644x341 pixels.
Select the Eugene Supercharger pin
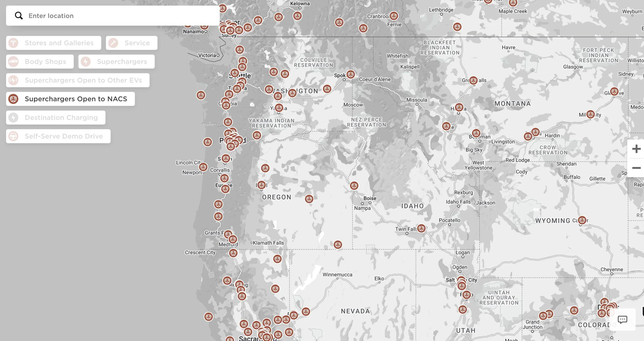[225, 189]
